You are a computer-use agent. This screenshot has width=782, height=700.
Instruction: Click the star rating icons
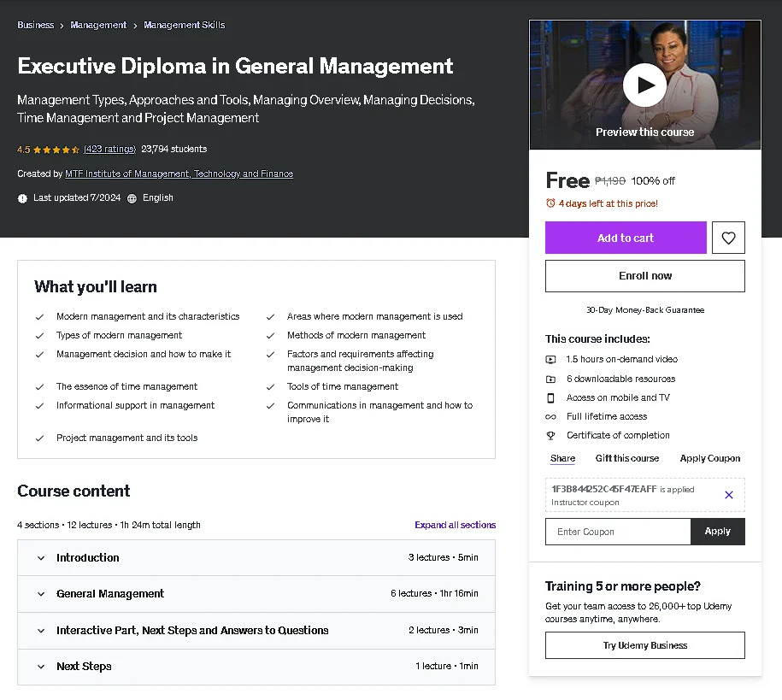[56, 150]
